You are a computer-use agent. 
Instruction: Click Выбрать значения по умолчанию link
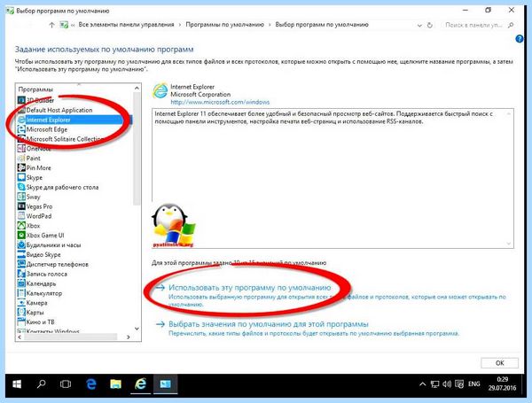coord(269,324)
